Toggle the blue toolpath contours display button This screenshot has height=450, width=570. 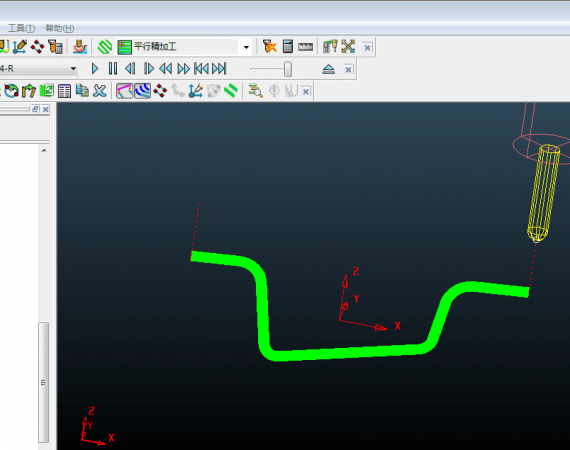(142, 91)
